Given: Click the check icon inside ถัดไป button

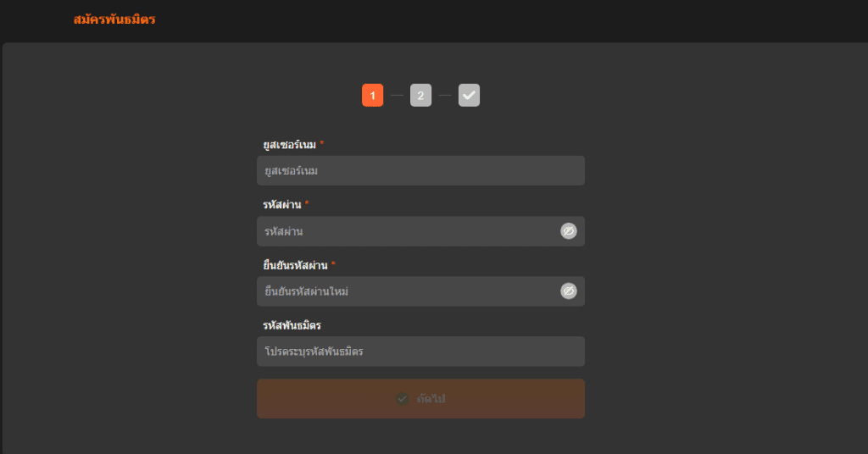Looking at the screenshot, I should pos(403,399).
